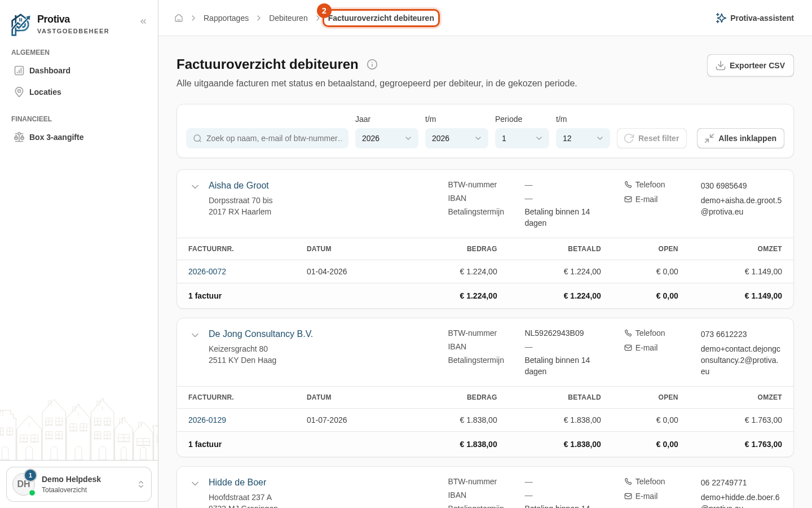Open the info icon beside the page title
This screenshot has height=508, width=812.
(372, 64)
